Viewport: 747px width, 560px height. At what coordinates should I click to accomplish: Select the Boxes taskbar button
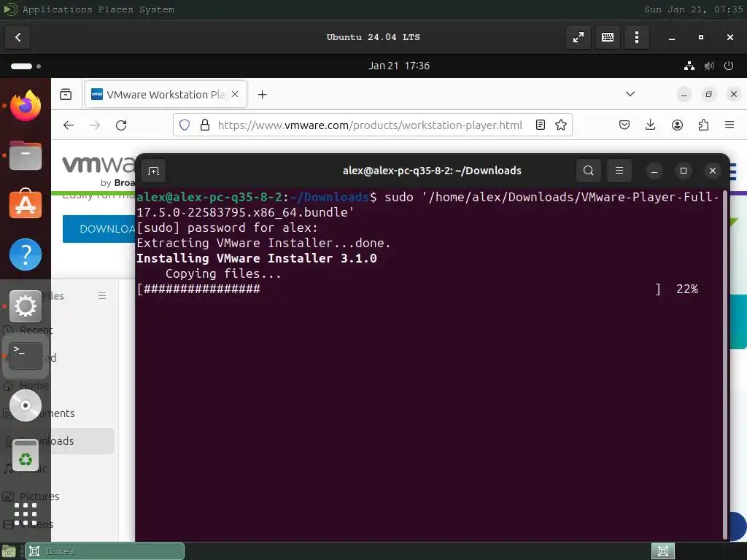pos(104,551)
